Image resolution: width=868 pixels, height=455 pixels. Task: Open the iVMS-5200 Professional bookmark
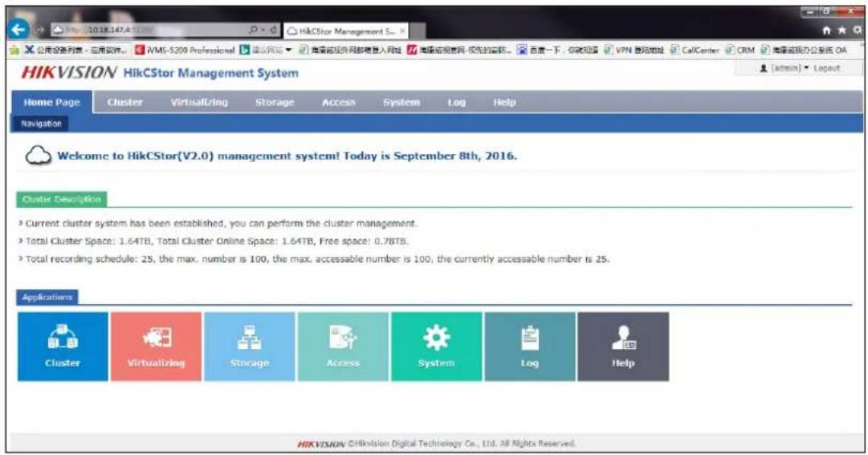pos(185,50)
